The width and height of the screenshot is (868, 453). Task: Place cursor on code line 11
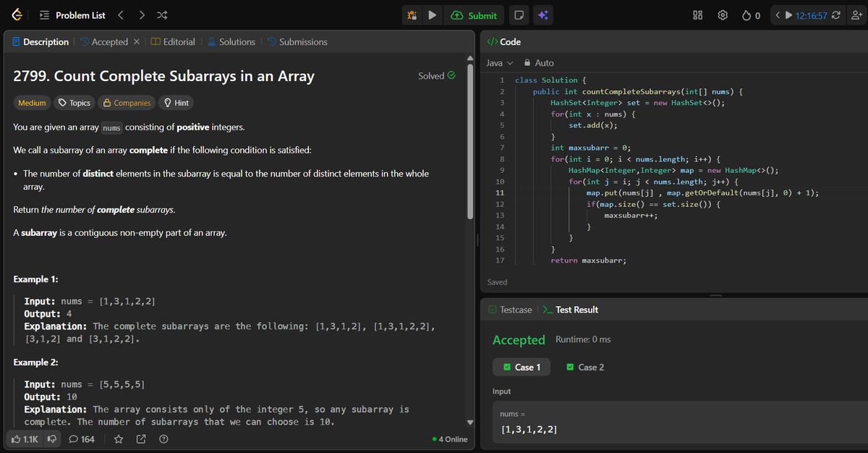click(702, 193)
